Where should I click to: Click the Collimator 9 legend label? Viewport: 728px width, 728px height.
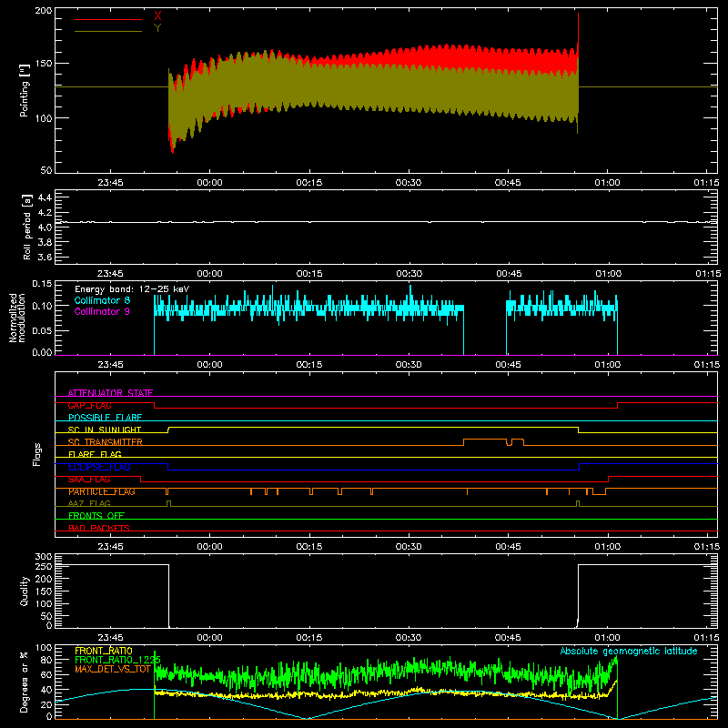(x=102, y=311)
